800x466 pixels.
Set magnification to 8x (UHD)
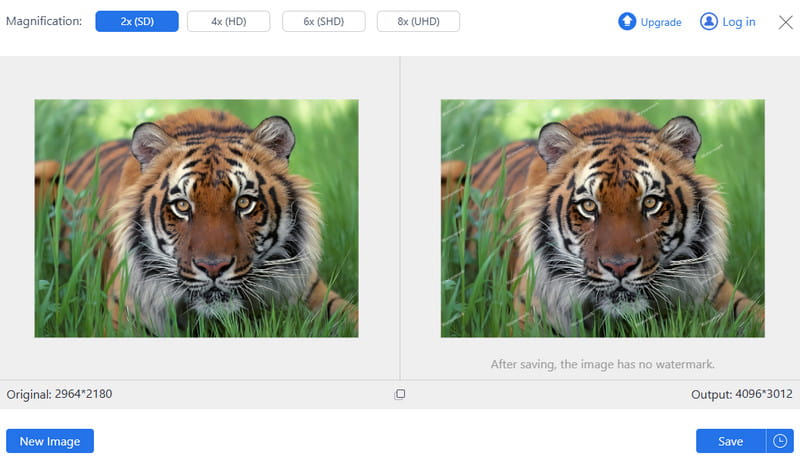pos(418,21)
